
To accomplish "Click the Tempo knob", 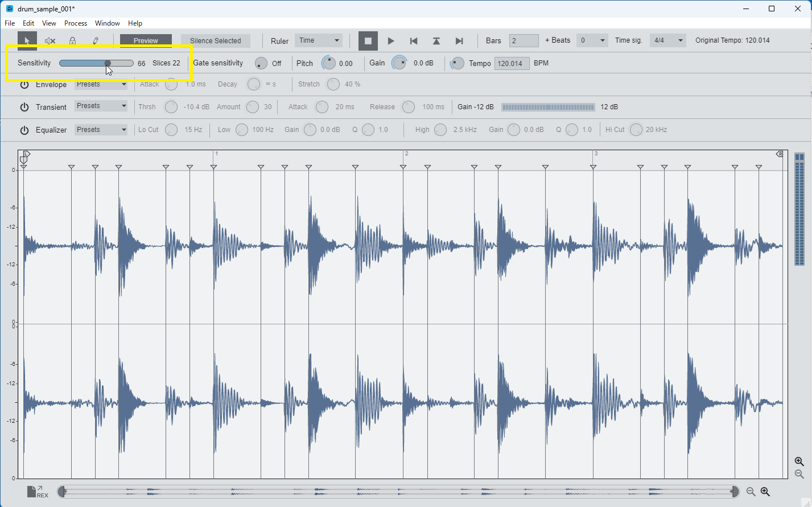I will (x=457, y=63).
